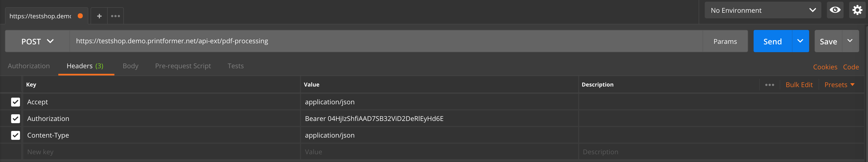Uncheck the Authorization header checkbox

coord(16,118)
